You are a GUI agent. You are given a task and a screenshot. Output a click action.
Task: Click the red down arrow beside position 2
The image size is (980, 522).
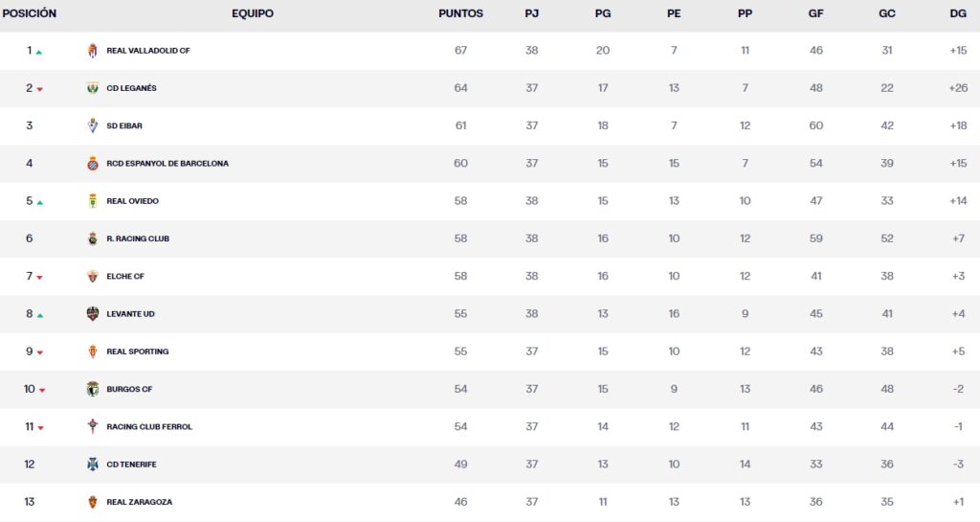point(40,90)
